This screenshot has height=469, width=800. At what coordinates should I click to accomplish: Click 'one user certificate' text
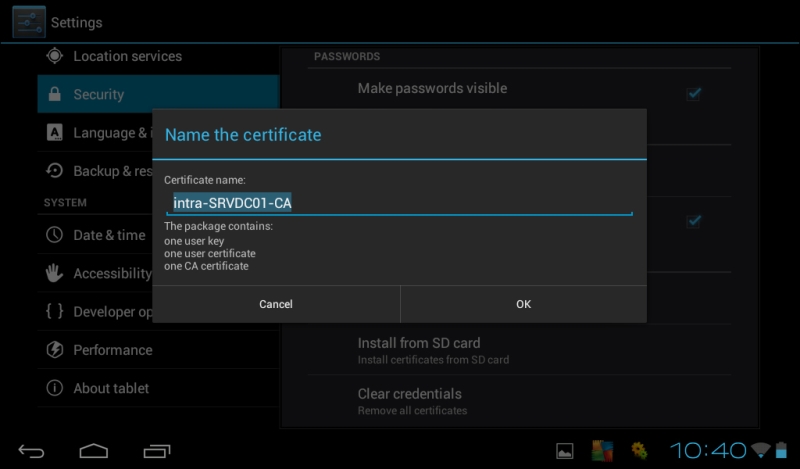click(x=210, y=253)
